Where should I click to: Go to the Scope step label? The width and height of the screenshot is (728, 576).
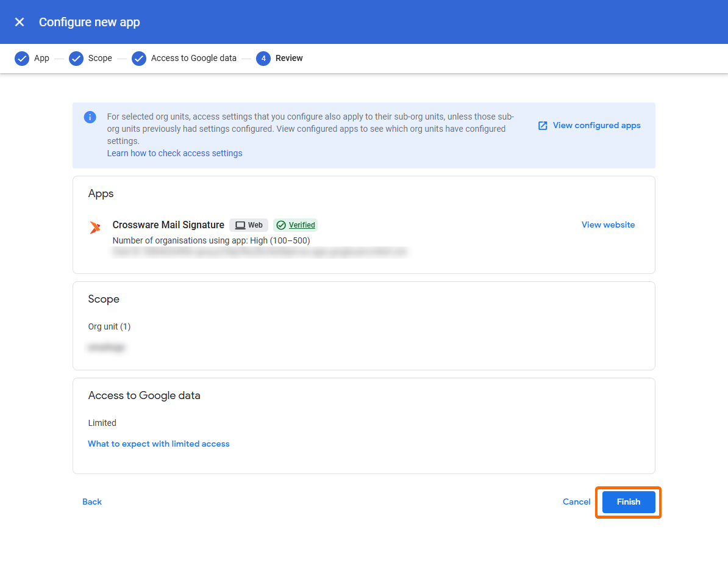click(100, 59)
